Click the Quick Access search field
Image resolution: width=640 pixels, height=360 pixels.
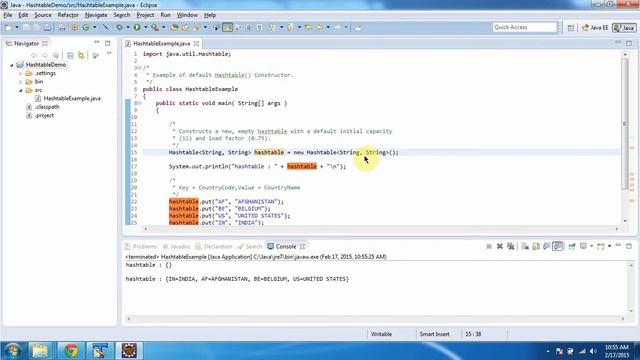coord(524,27)
